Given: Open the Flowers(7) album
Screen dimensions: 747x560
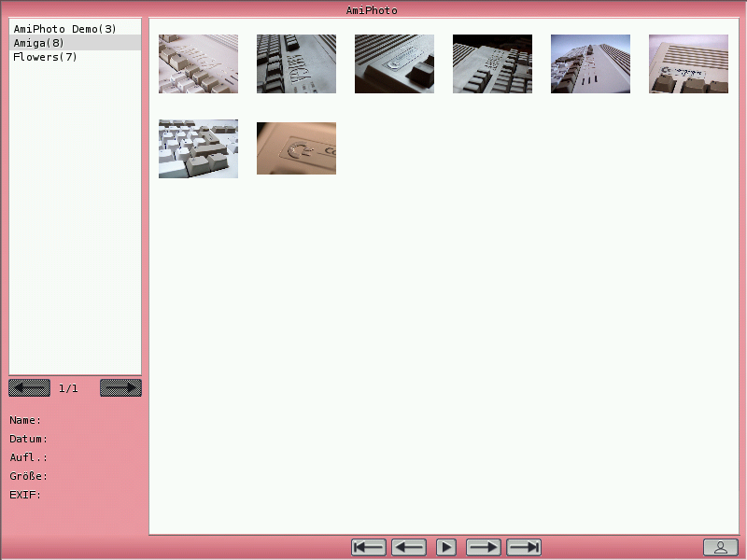Looking at the screenshot, I should [45, 57].
